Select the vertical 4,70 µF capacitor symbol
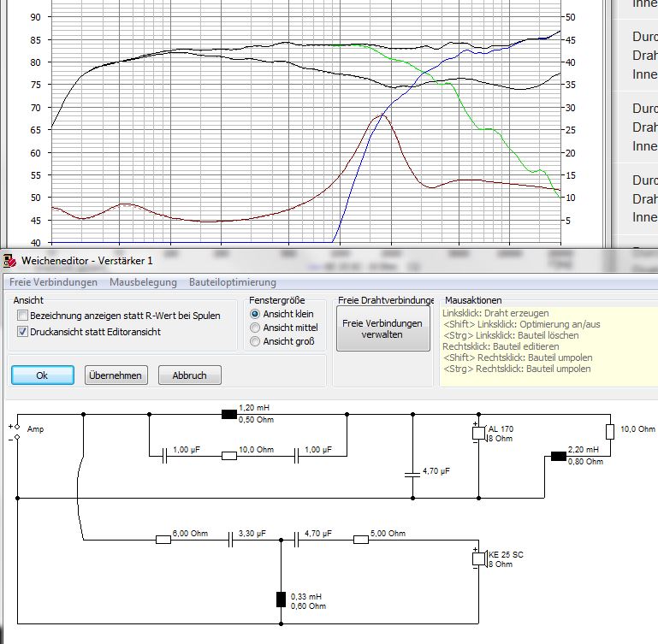Screen dimensions: 658x644 click(412, 475)
